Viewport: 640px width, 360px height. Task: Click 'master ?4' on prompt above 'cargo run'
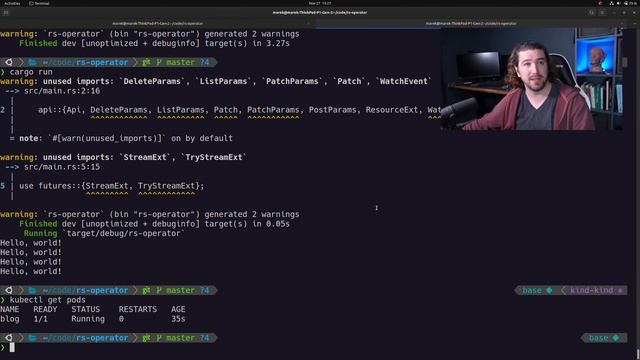187,62
